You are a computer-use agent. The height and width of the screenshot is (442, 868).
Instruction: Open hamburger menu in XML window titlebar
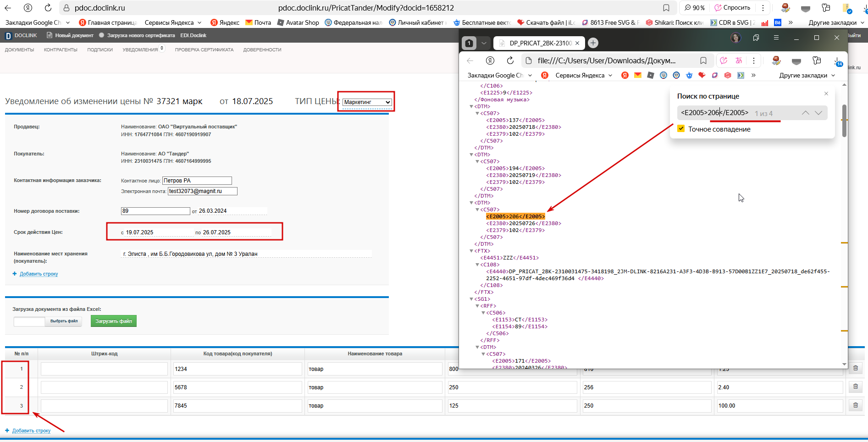(776, 38)
